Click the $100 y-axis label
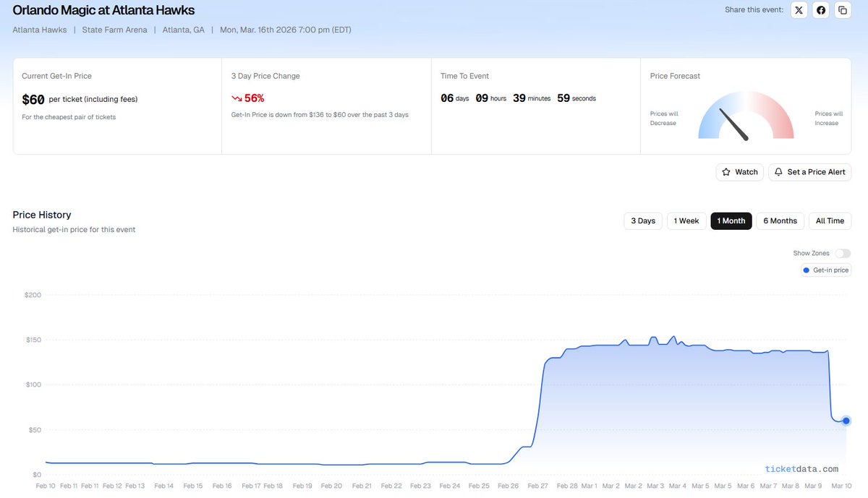Screen dimensions: 868x498 click(33, 385)
